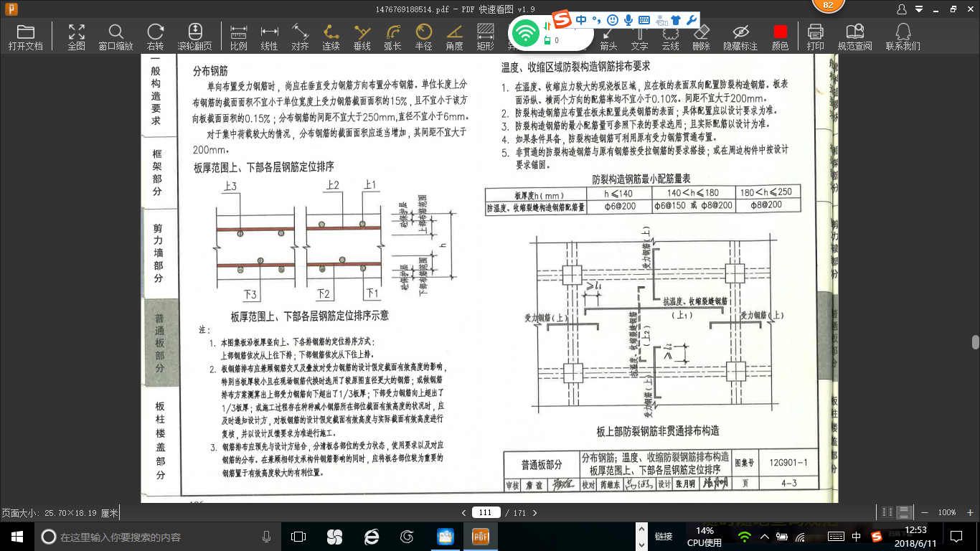Image resolution: width=980 pixels, height=551 pixels.
Task: Open the pinwheel app on taskbar
Action: pos(334,536)
